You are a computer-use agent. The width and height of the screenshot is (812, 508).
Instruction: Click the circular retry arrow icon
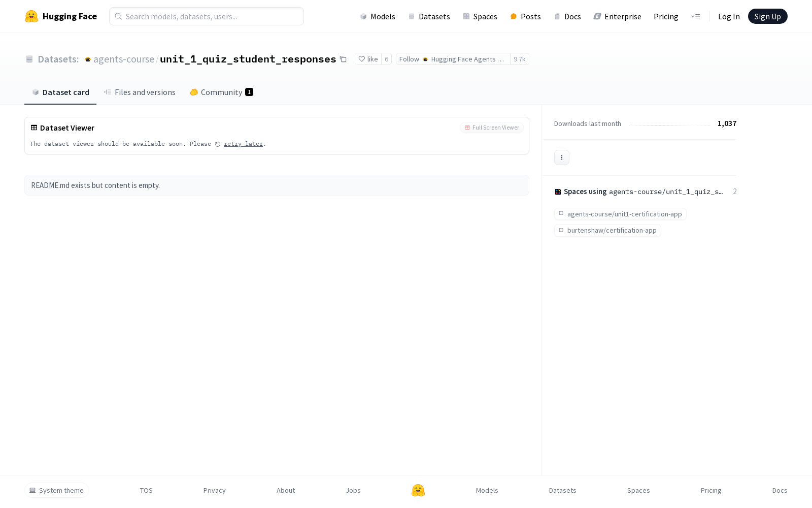(x=218, y=144)
